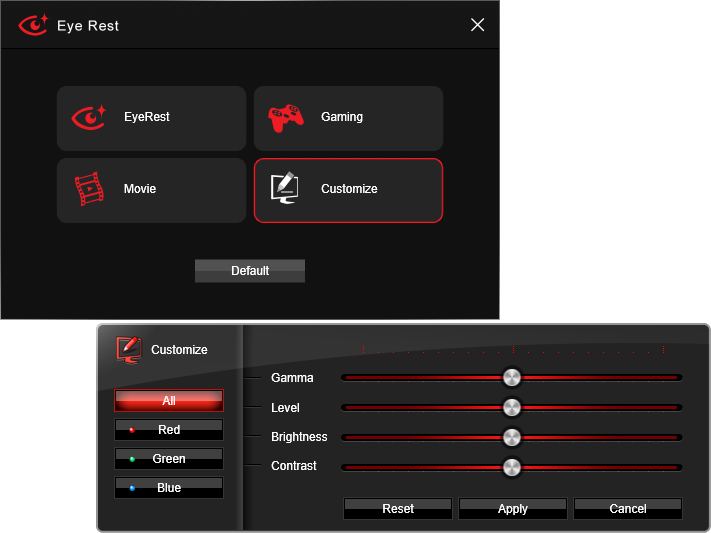Click the Level label

pyautogui.click(x=285, y=408)
